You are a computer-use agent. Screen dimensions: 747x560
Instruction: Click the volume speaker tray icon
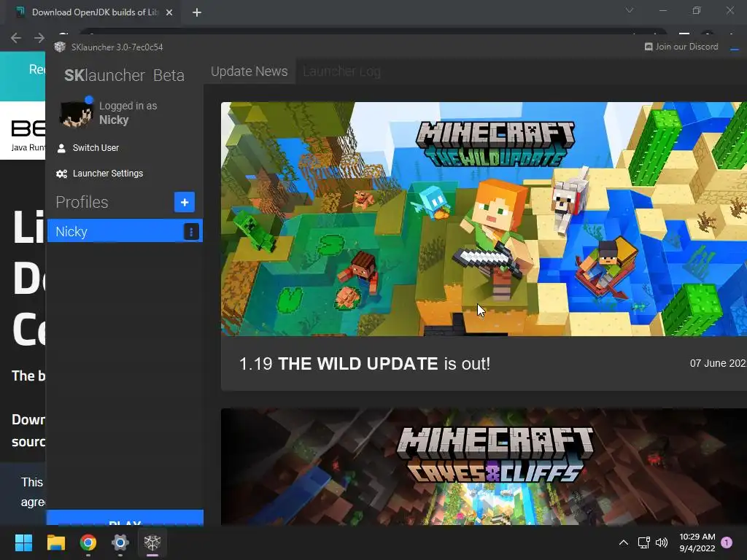pos(662,542)
